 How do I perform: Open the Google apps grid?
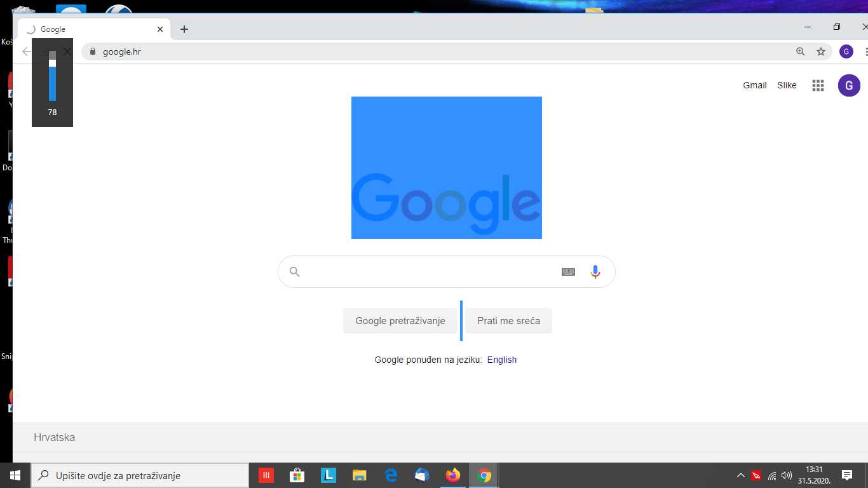(818, 85)
